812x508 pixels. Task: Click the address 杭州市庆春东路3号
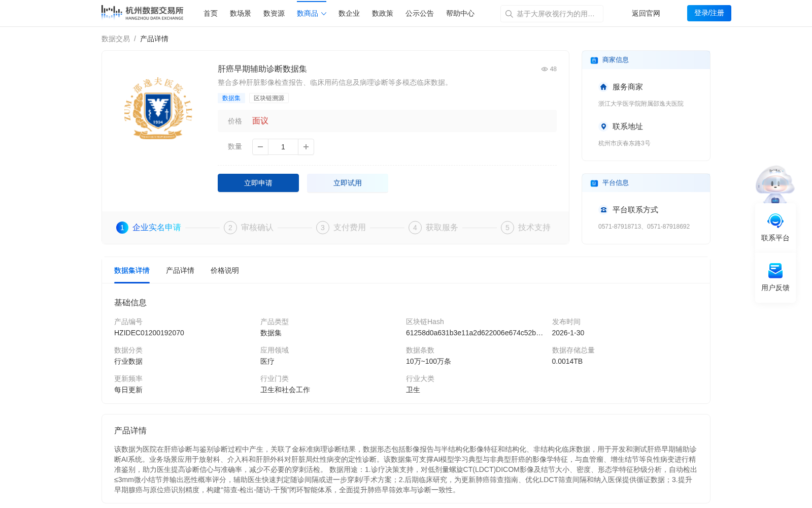click(624, 143)
